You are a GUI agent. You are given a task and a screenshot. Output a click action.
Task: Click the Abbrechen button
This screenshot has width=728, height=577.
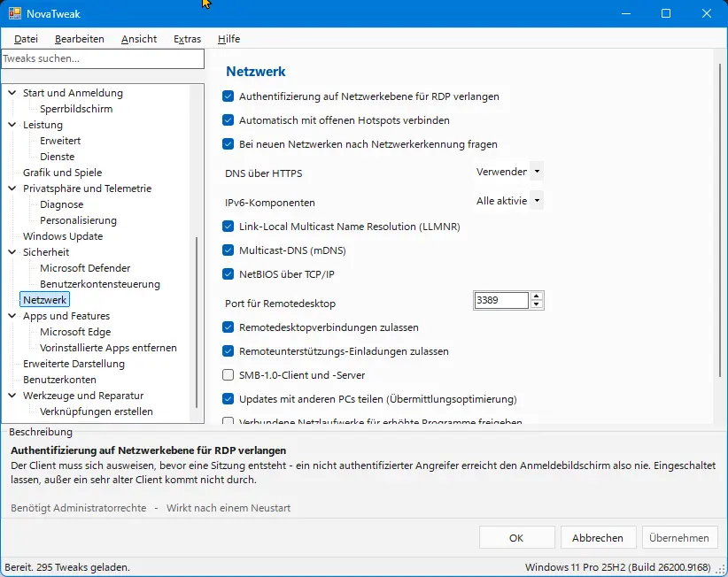598,537
